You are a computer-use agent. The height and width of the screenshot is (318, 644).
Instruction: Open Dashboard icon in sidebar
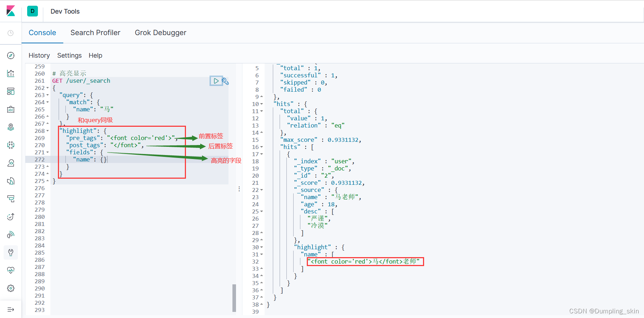coord(11,91)
